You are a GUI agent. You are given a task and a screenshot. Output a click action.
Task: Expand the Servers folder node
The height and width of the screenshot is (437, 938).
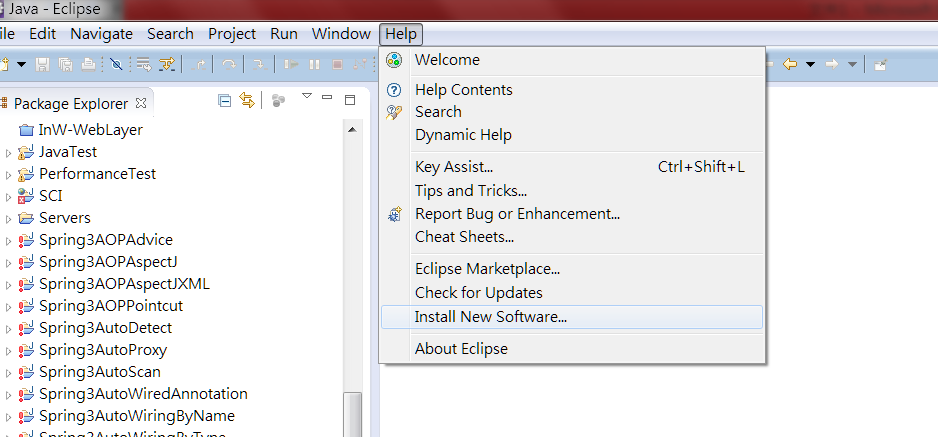(8, 219)
